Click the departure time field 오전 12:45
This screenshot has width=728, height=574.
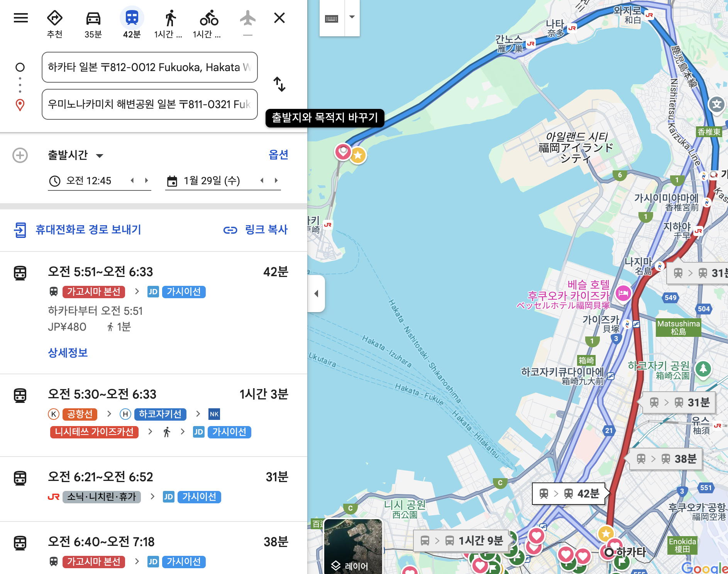(x=89, y=181)
